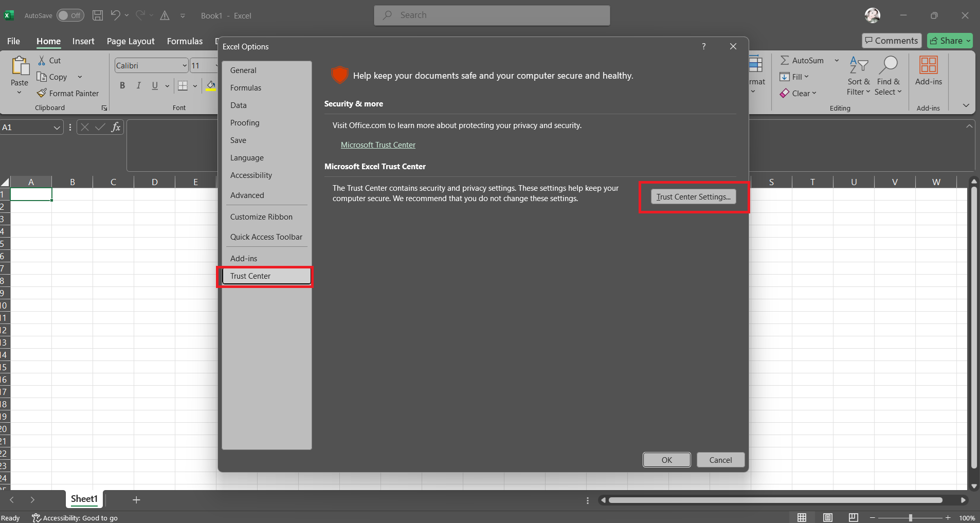Switch to the Insert tab
The width and height of the screenshot is (980, 523).
pyautogui.click(x=83, y=41)
